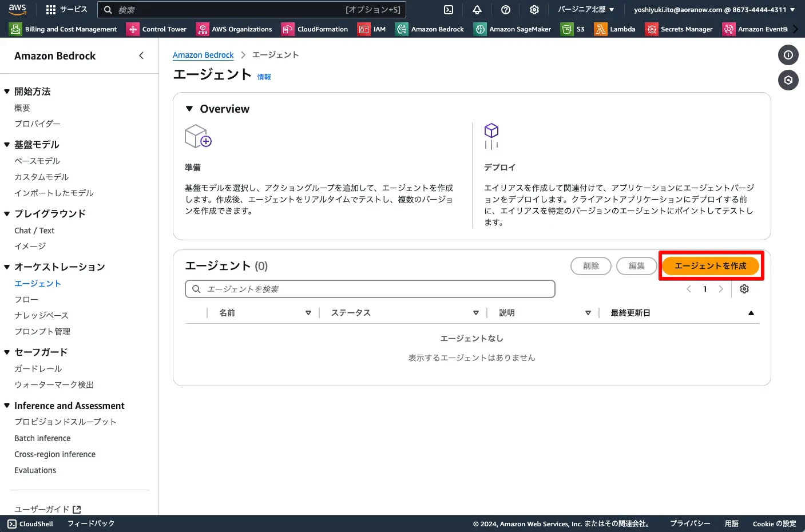Click the Amazon Bedrock breadcrumb link
The width and height of the screenshot is (805, 532).
[203, 55]
